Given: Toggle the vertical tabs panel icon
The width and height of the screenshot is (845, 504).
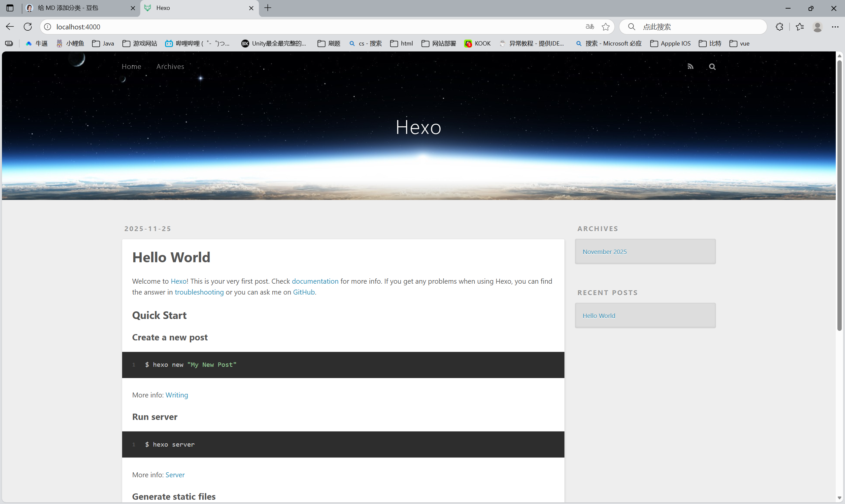Looking at the screenshot, I should tap(10, 8).
